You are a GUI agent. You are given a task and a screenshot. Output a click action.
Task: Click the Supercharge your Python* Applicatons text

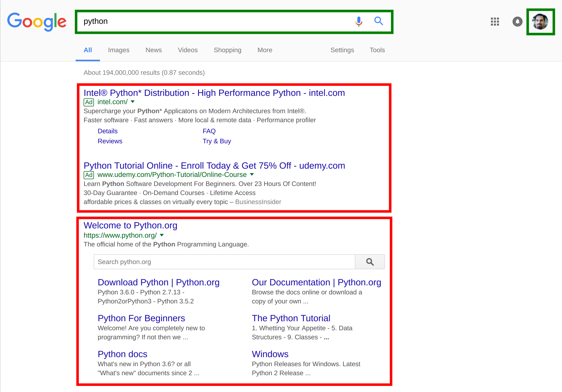coord(195,111)
